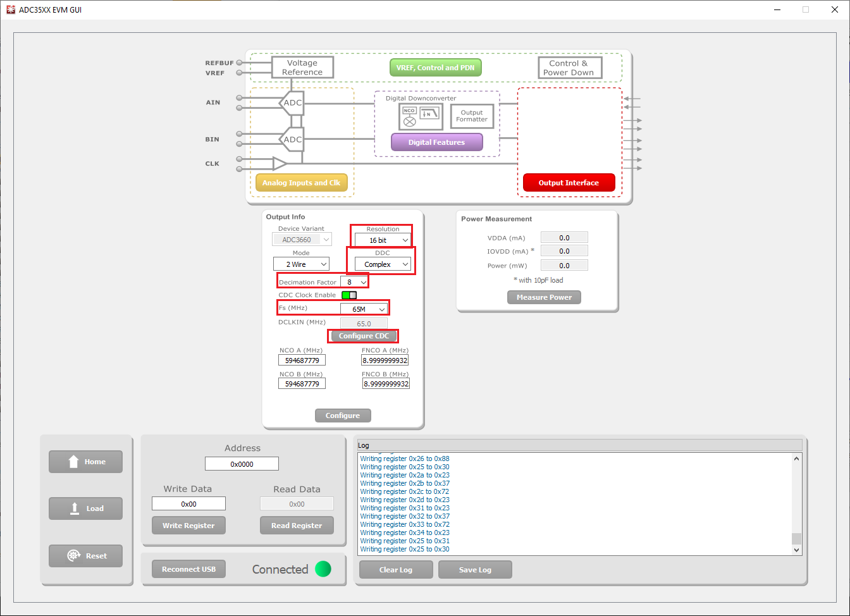Click the decimation filter icon in Digital Downconverter

[429, 114]
